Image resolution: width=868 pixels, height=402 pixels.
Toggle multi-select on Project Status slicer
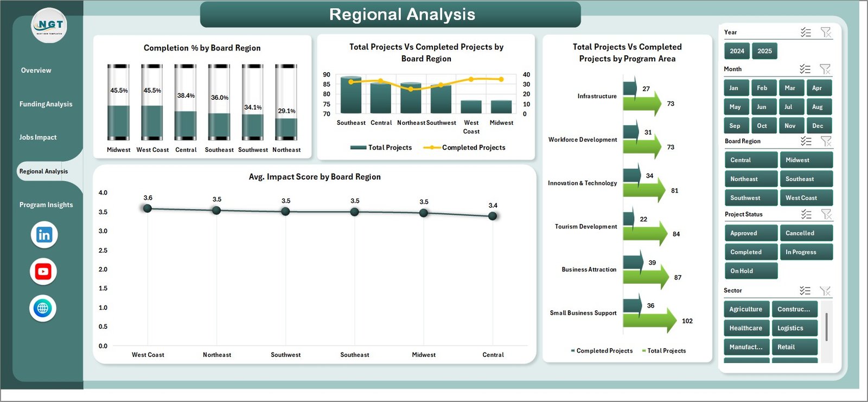[806, 214]
